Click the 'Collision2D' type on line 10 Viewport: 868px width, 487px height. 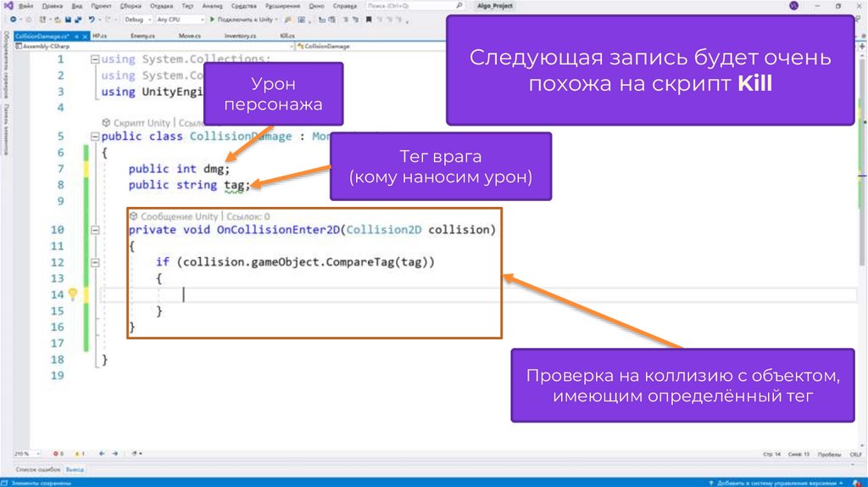pos(384,230)
